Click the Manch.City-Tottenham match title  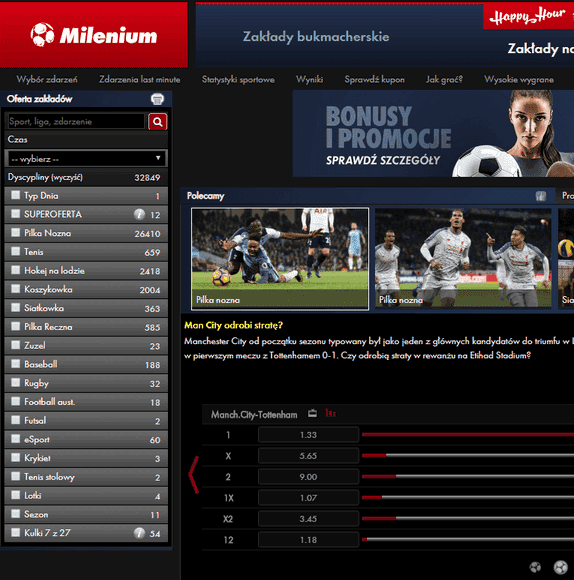coord(254,415)
